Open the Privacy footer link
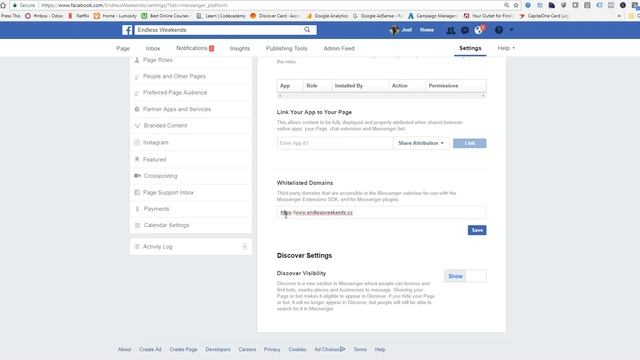The height and width of the screenshot is (360, 640). click(x=272, y=349)
